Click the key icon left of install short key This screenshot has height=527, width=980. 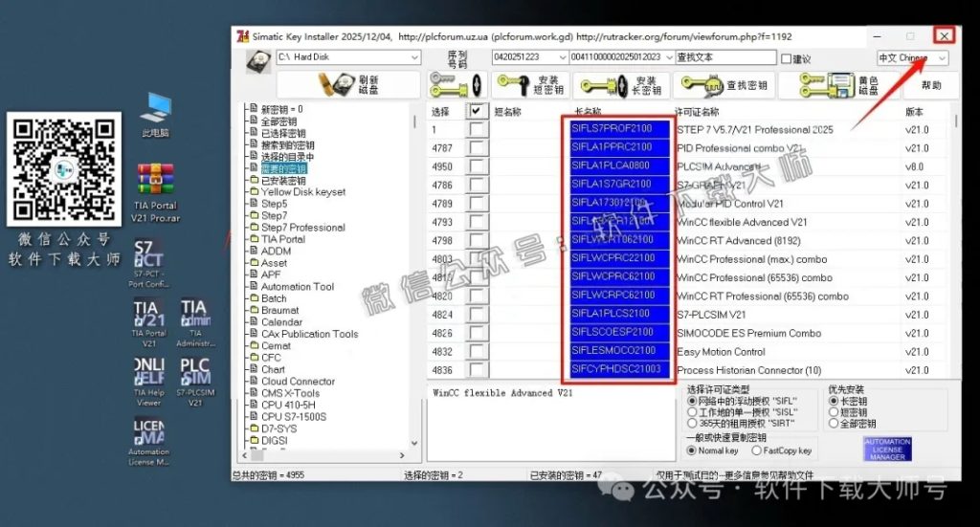457,85
